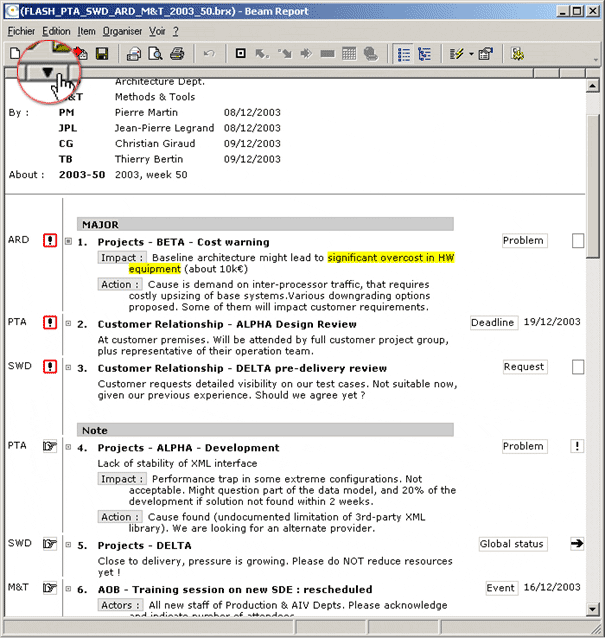Click the Global status tag on item 5

tap(513, 544)
